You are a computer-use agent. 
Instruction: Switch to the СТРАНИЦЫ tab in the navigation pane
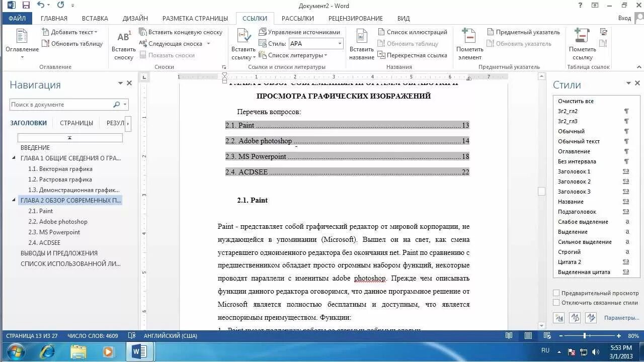[76, 123]
